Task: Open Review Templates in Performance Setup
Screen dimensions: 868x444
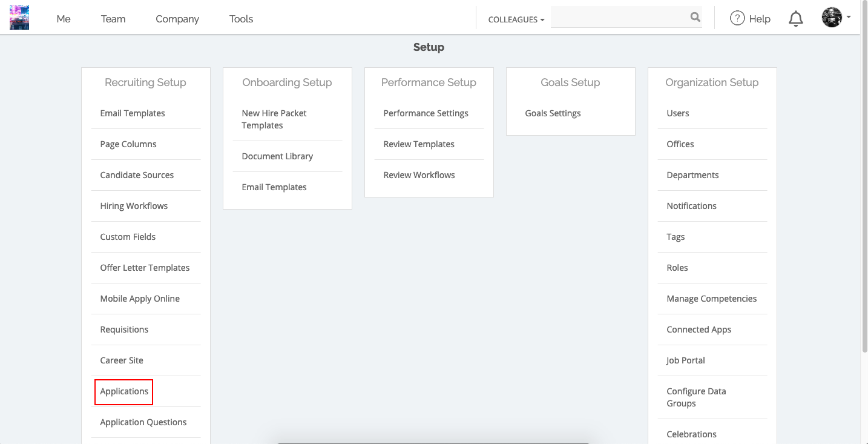Action: 419,144
